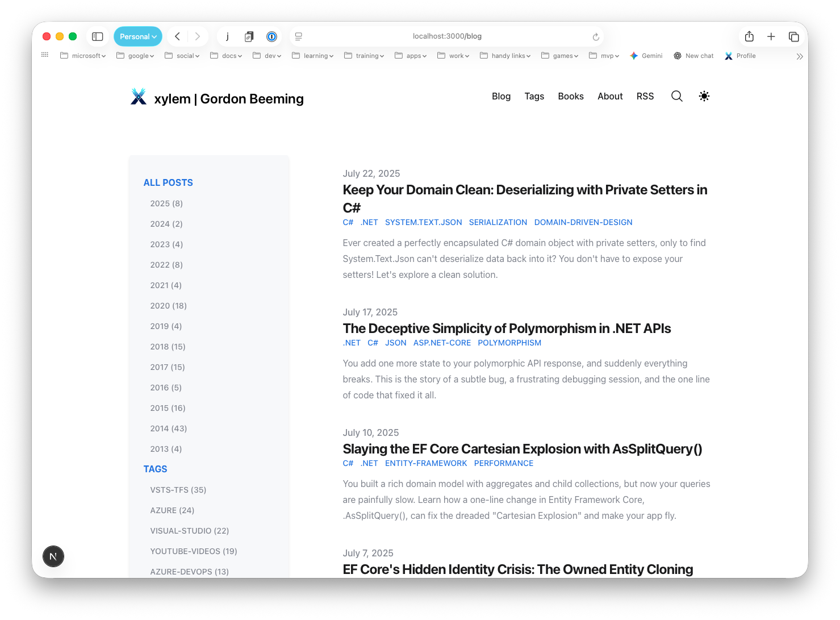Open 'Slaying the EF Core Cartesian Explosion' post
This screenshot has height=620, width=840.
coord(523,449)
